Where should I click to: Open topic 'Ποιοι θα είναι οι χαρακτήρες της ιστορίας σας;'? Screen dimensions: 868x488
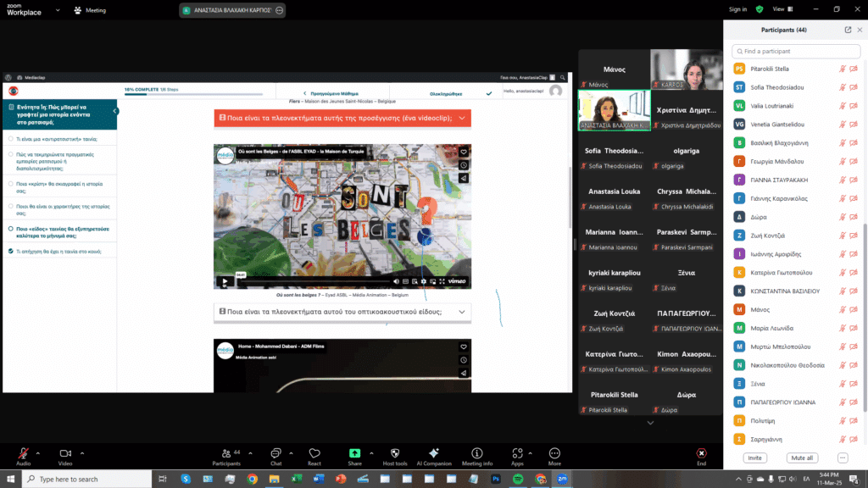point(63,210)
